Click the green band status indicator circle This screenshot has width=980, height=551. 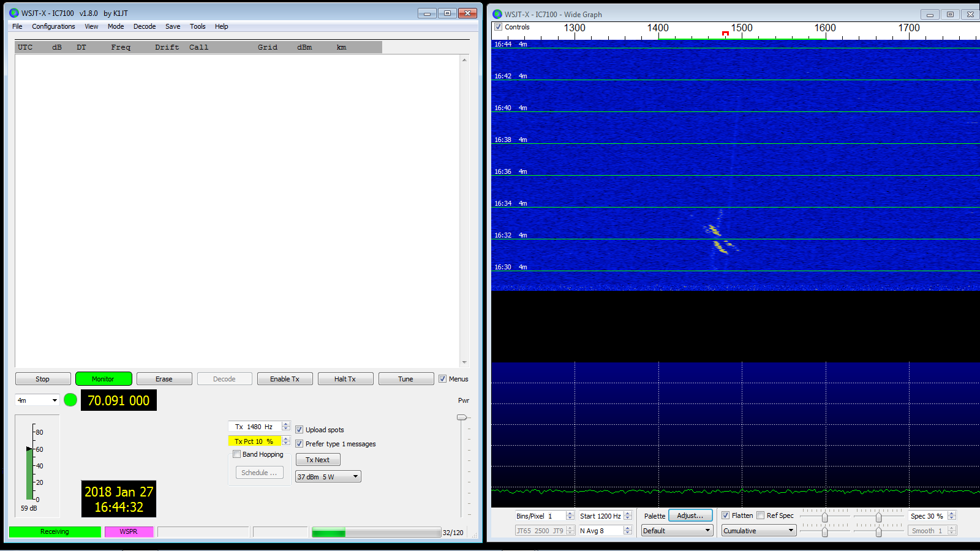70,400
